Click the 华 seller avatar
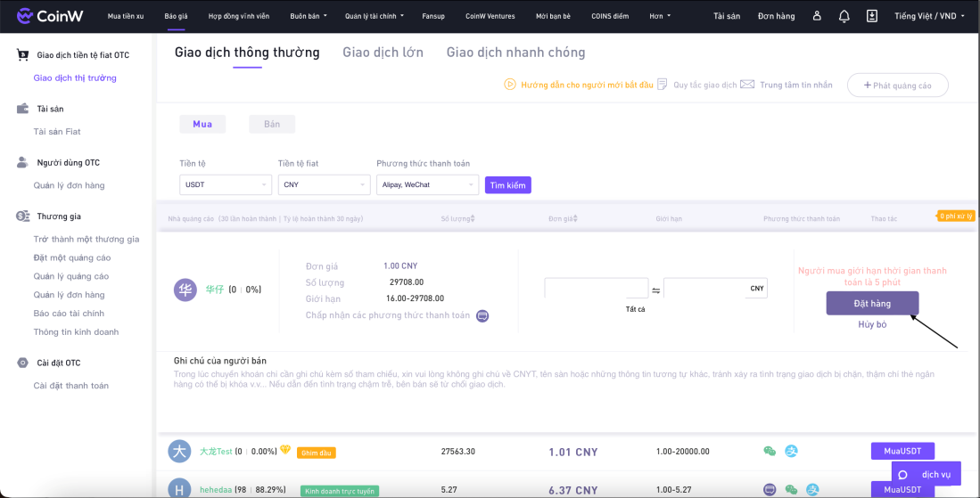Screen dimensions: 980x498 tap(185, 290)
